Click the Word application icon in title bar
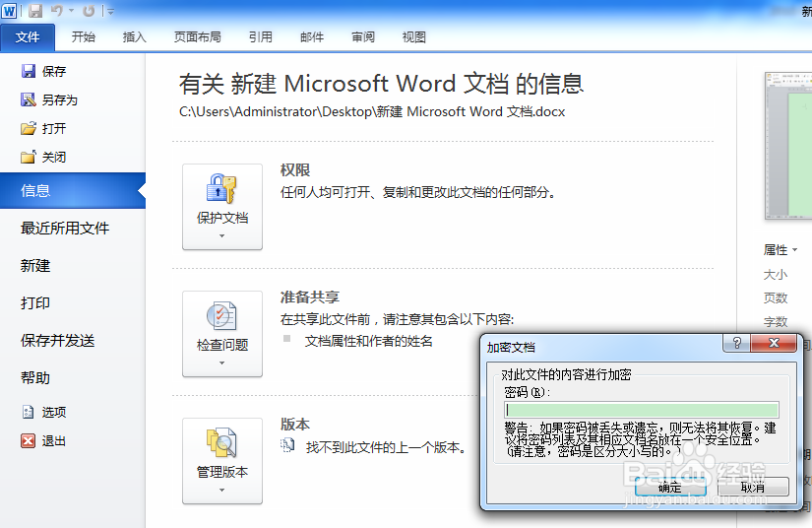The height and width of the screenshot is (528, 812). [9, 11]
